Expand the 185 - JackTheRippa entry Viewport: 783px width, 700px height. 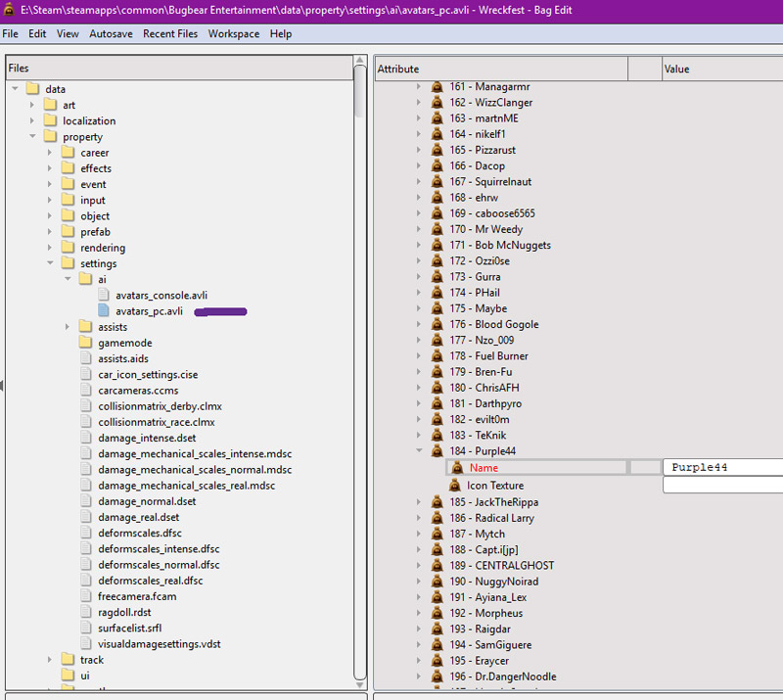[419, 502]
